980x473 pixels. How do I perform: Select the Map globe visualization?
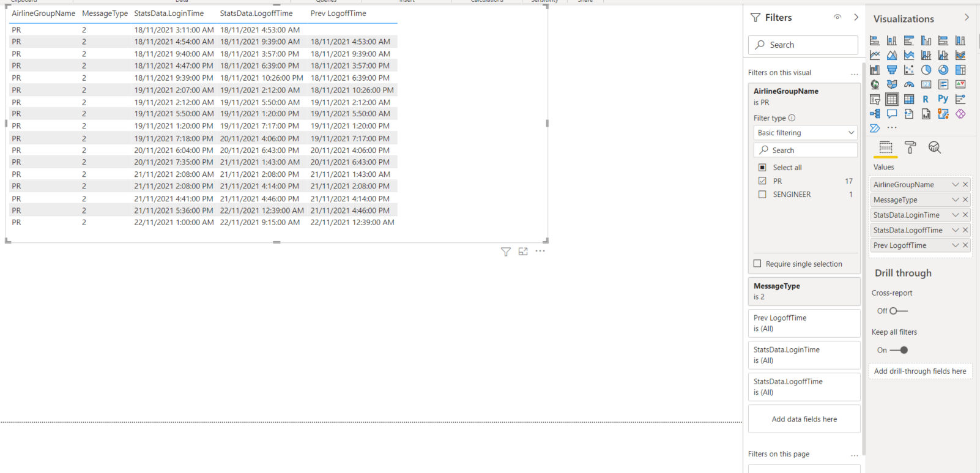pyautogui.click(x=875, y=84)
